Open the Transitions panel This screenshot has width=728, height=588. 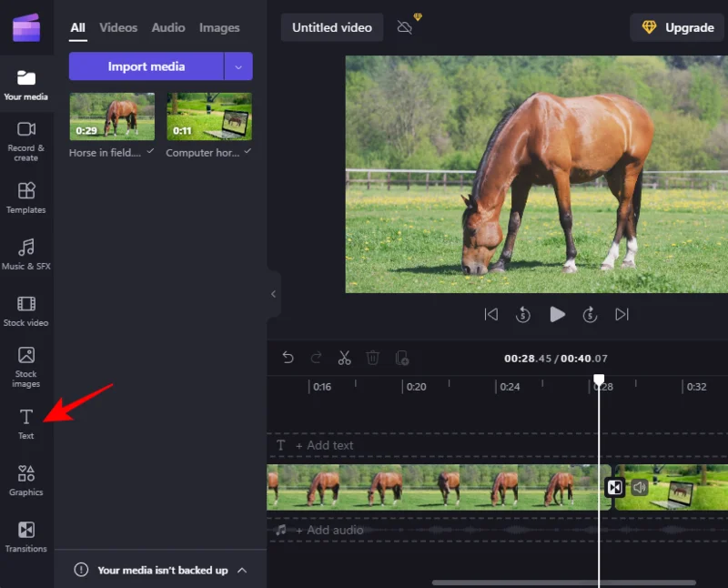pos(25,537)
